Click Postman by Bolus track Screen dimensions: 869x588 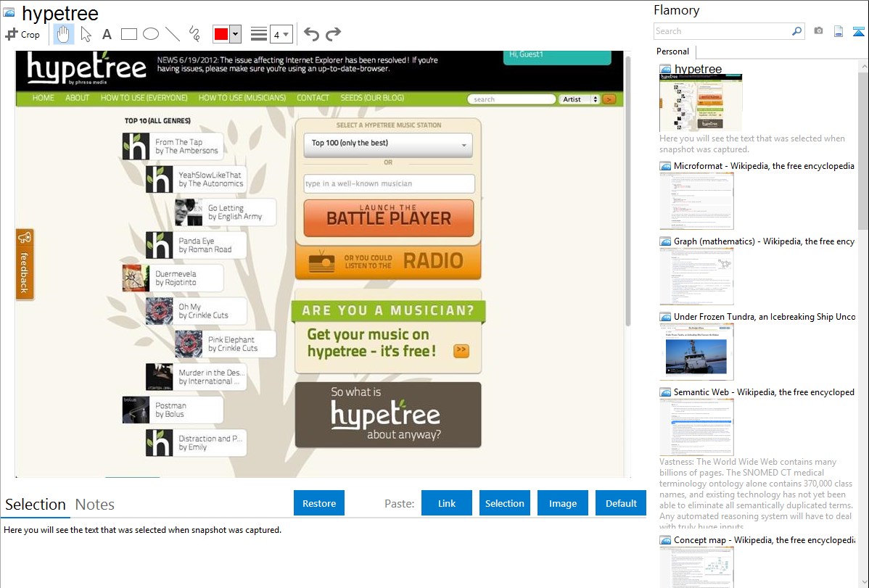point(173,410)
